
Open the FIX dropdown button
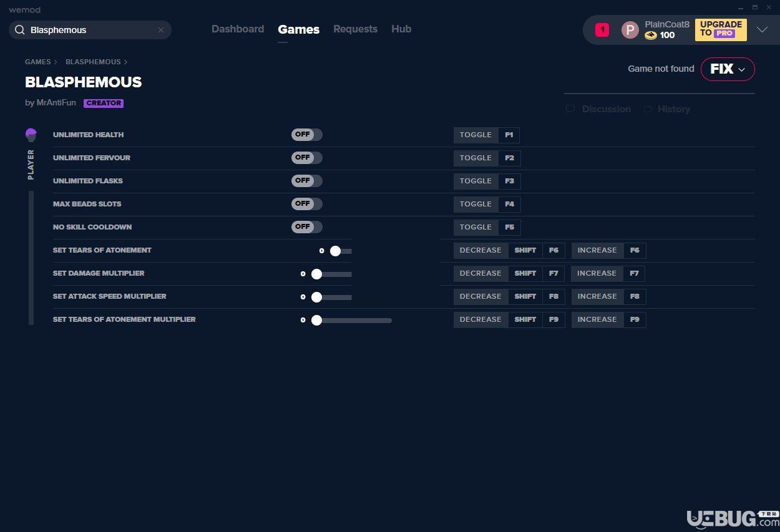[728, 69]
